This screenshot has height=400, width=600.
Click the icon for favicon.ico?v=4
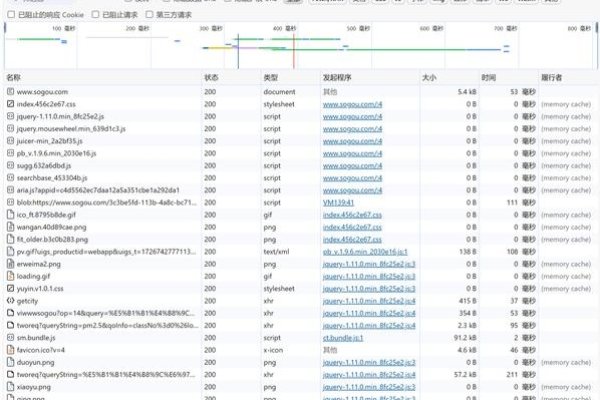[x=10, y=350]
